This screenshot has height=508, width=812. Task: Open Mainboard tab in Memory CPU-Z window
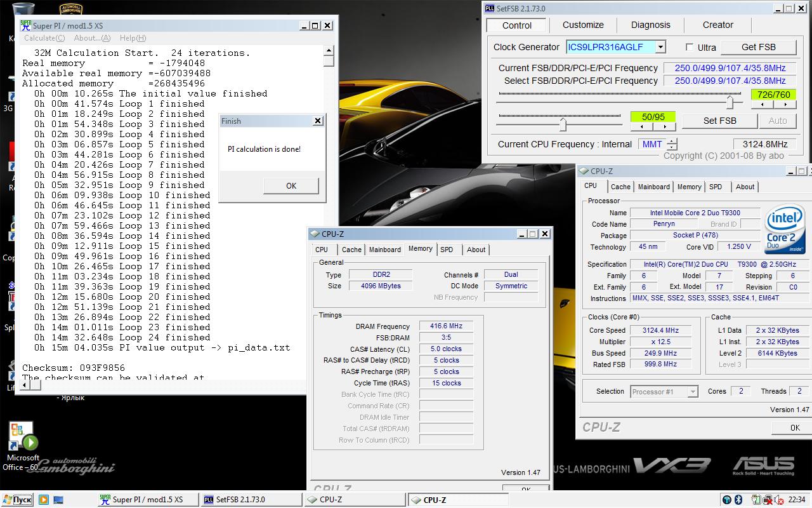(x=385, y=250)
